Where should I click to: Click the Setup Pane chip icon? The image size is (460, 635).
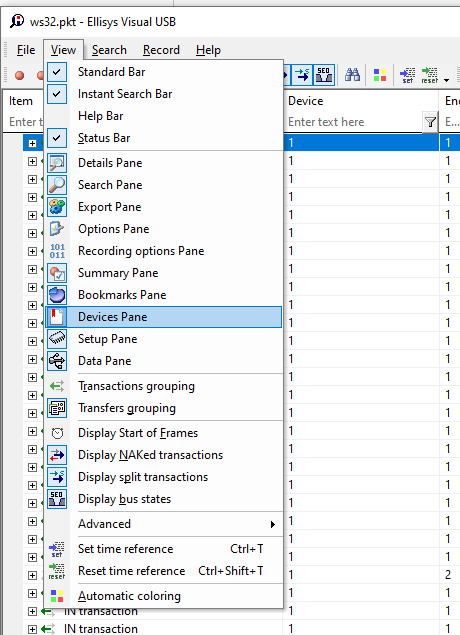[57, 339]
